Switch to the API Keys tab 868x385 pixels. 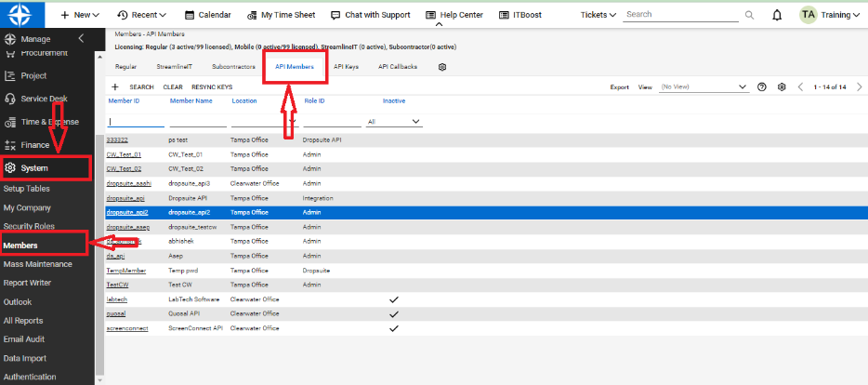point(346,67)
